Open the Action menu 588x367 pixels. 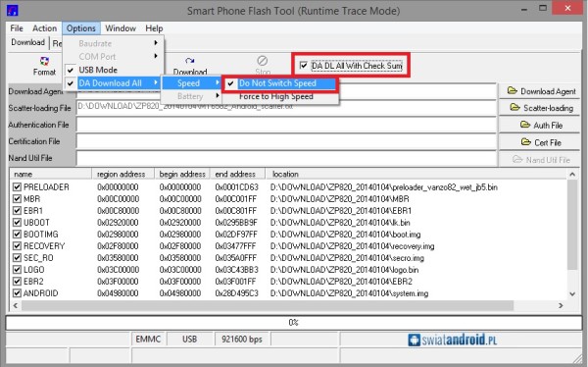click(x=44, y=28)
